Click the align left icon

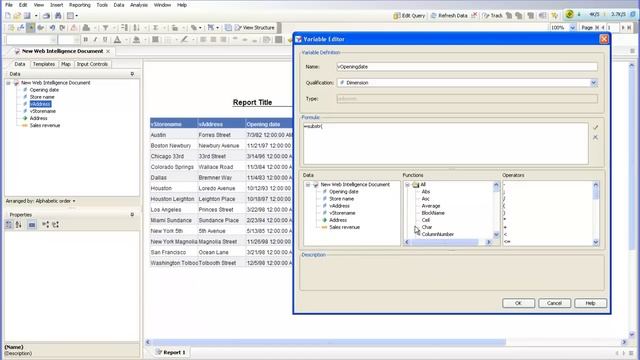tap(203, 40)
